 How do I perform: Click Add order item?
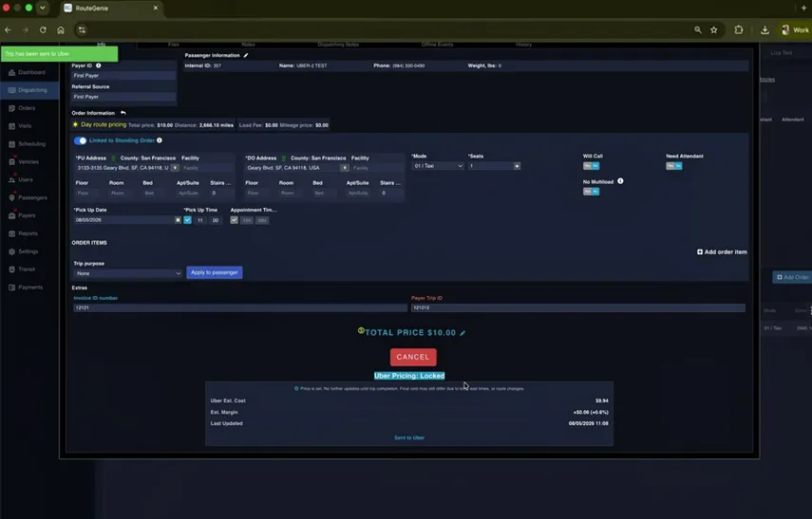(x=722, y=252)
